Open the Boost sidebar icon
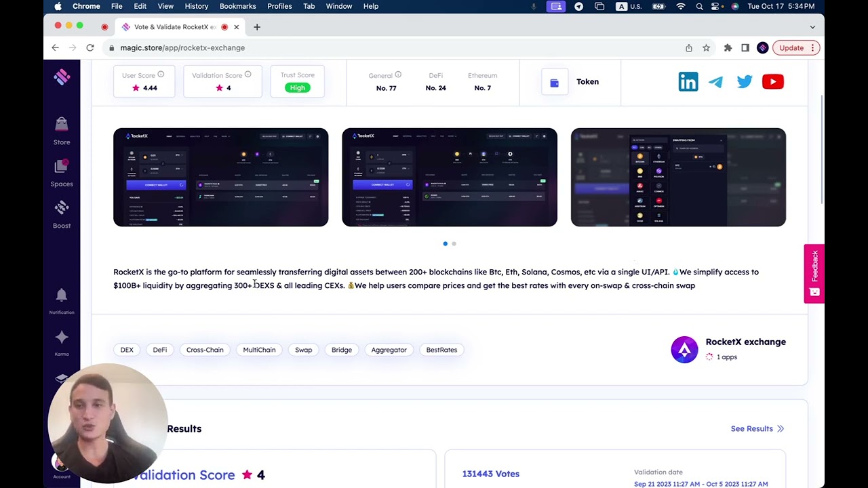Screen dimensions: 868x488 tap(62, 214)
